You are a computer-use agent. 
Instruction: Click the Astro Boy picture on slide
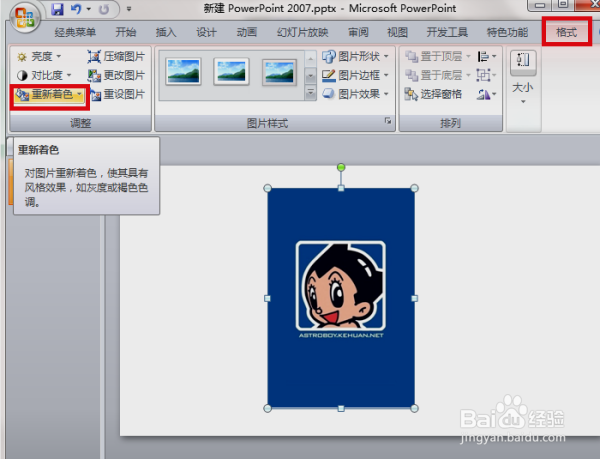coord(341,298)
